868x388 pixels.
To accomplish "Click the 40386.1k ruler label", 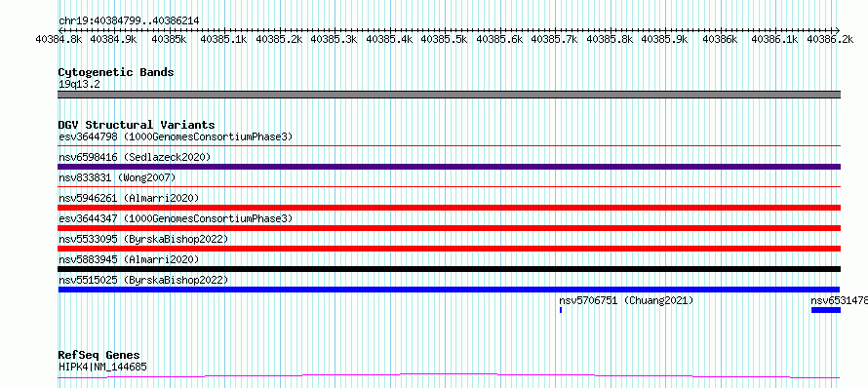I will tap(775, 39).
